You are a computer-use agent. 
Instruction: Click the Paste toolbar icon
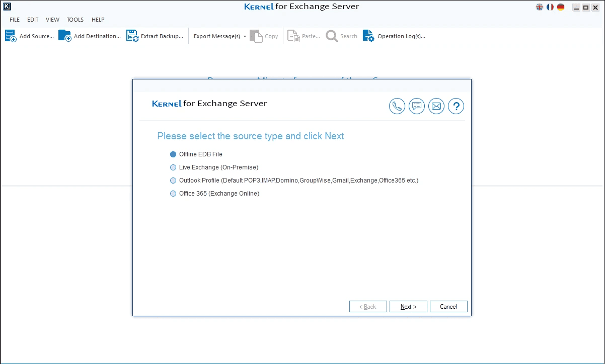[293, 36]
